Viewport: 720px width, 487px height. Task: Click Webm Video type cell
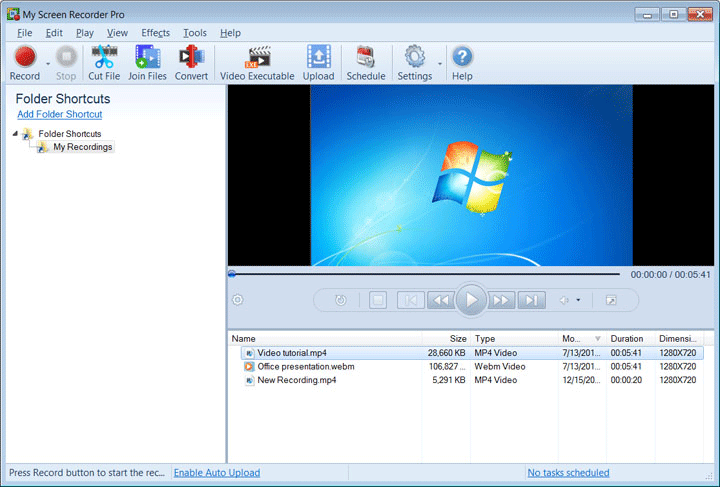(500, 367)
